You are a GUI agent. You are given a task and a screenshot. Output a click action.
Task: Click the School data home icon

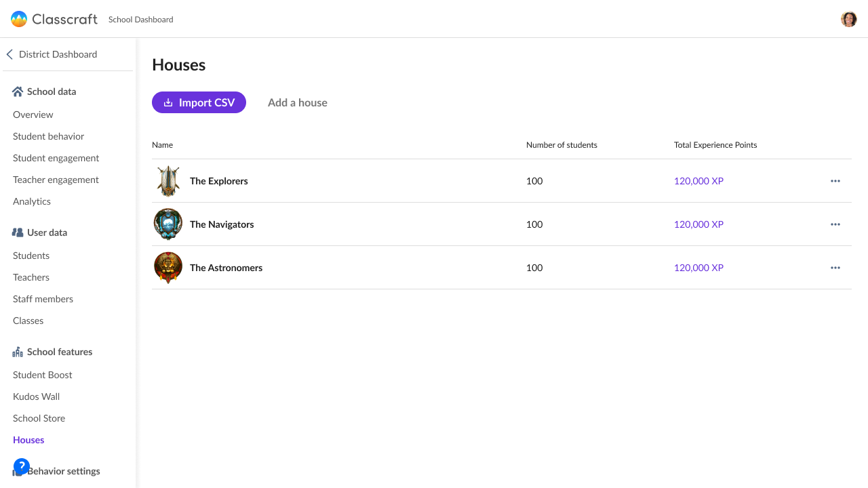[18, 91]
